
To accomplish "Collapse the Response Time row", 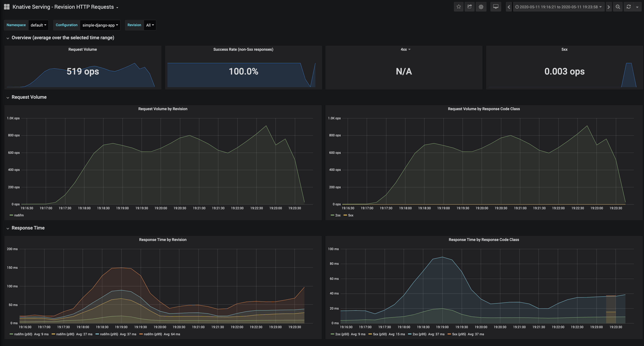I will 28,228.
